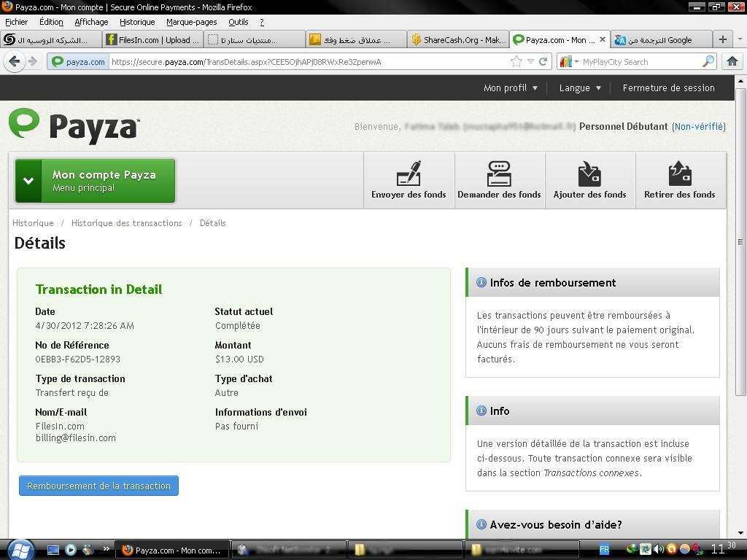747x560 pixels.
Task: Go to Historique in the breadcrumb
Action: [x=33, y=223]
